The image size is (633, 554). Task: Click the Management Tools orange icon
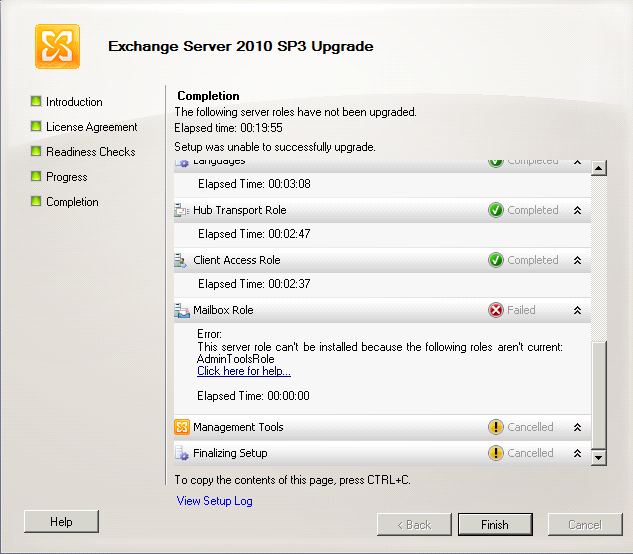pyautogui.click(x=182, y=427)
